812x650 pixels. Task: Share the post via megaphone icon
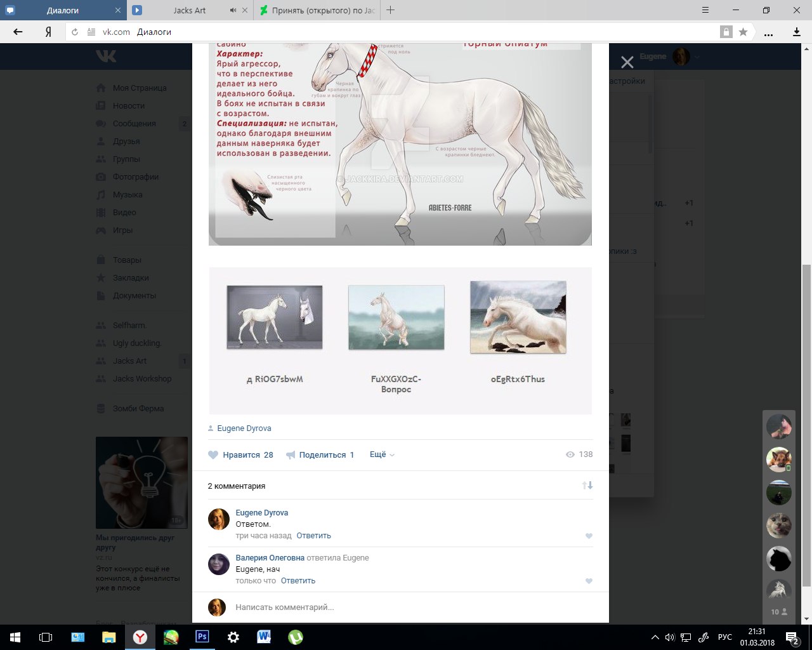pyautogui.click(x=291, y=455)
